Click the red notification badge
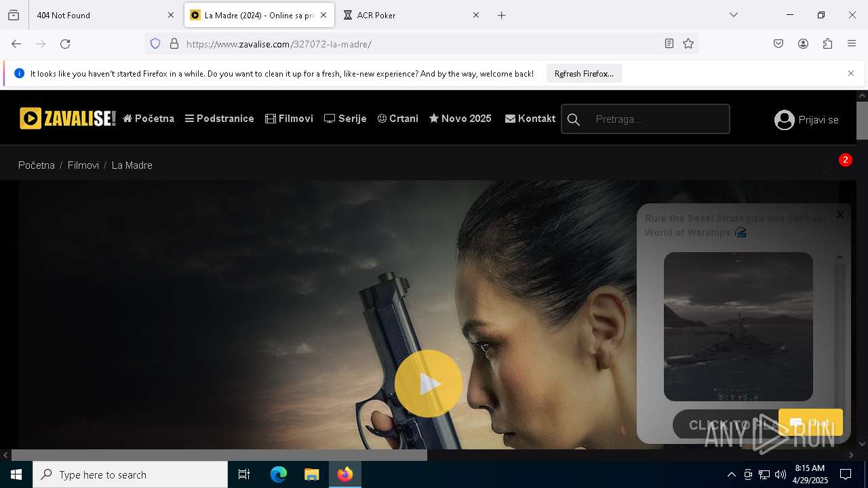The image size is (868, 488). pos(845,160)
